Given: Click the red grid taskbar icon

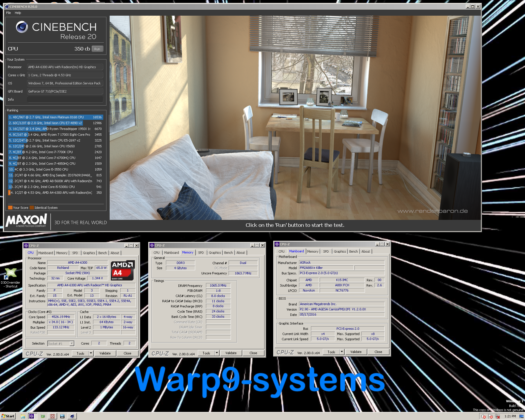Looking at the screenshot, I should click(52, 416).
